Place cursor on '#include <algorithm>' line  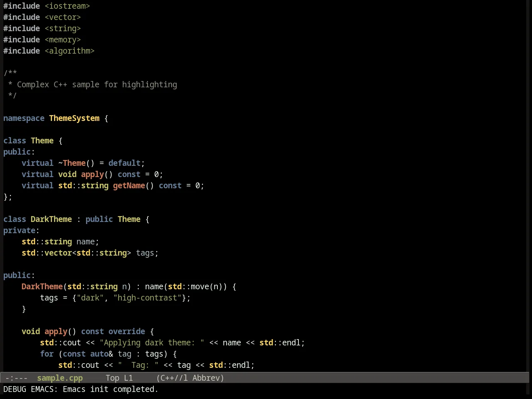tap(49, 51)
